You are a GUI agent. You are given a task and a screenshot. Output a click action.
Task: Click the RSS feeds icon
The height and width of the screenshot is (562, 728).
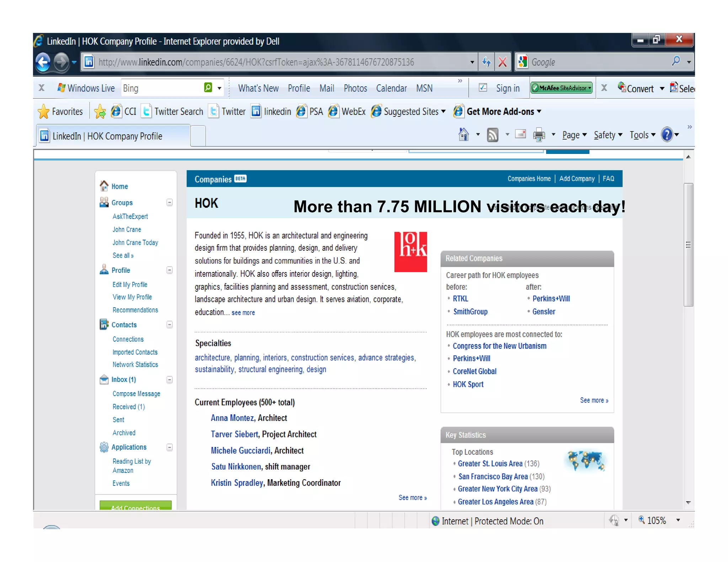[492, 135]
